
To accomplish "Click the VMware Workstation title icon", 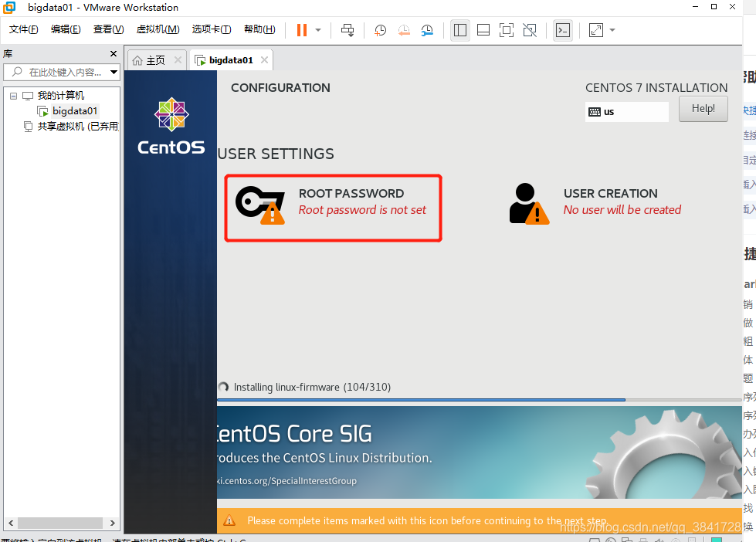I will [9, 7].
